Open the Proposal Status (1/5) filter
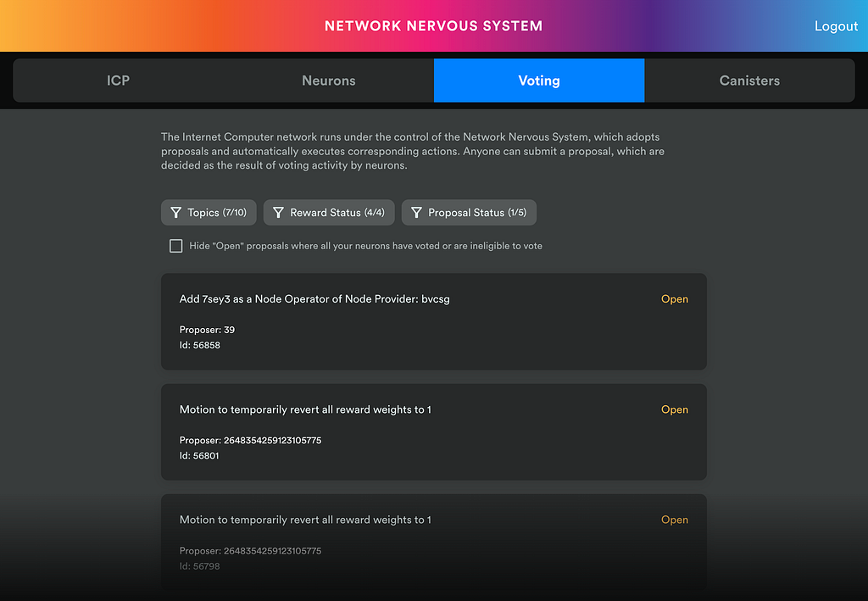The height and width of the screenshot is (601, 868). (469, 213)
